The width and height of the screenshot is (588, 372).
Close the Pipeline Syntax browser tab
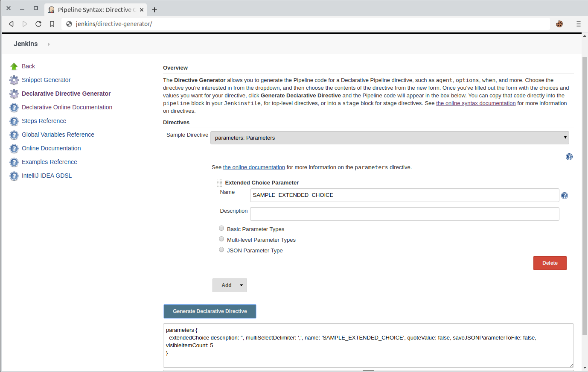click(142, 10)
